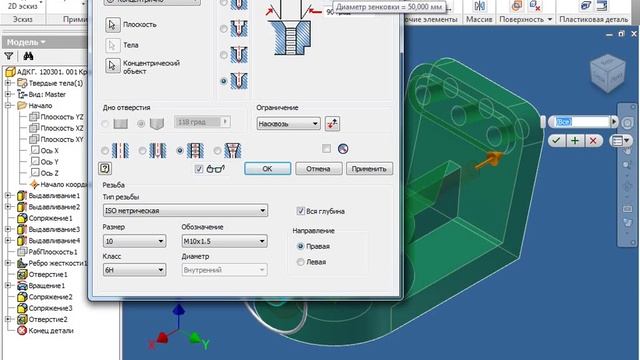This screenshot has width=640, height=360.
Task: Select the tapped hole type radio button
Action: point(180,151)
